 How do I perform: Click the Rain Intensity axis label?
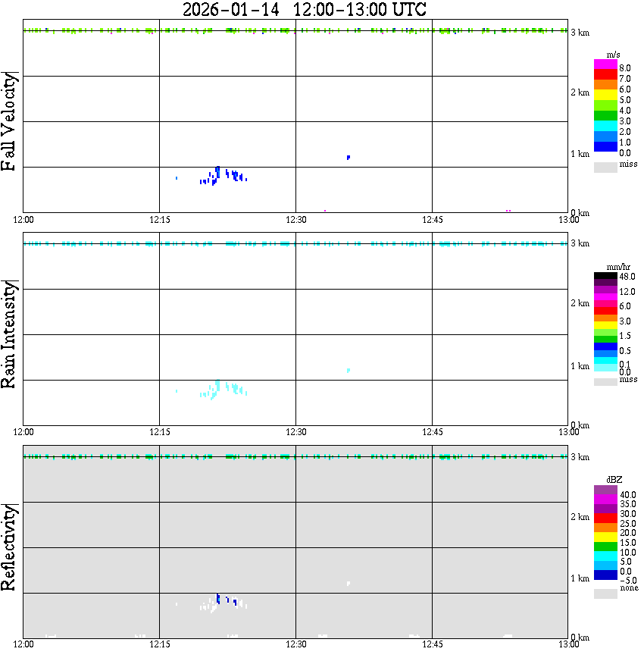click(x=9, y=334)
